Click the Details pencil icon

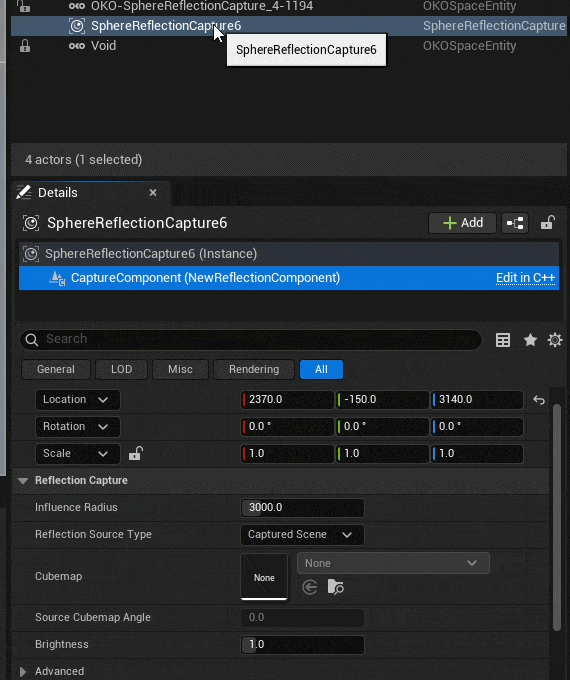tap(24, 192)
